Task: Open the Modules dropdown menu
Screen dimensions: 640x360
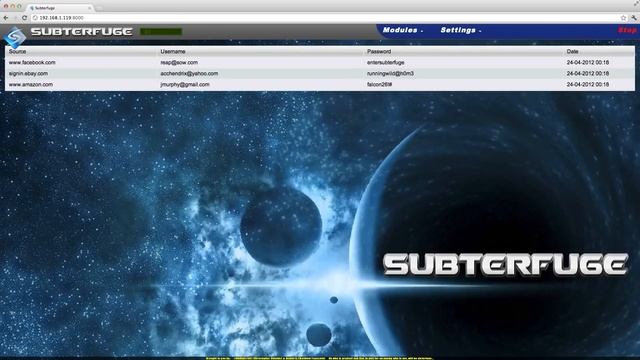Action: 402,30
